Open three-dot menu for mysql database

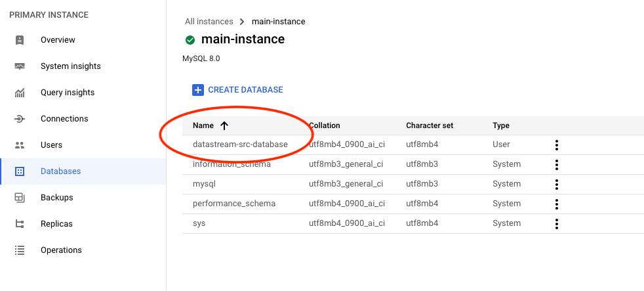tap(556, 185)
